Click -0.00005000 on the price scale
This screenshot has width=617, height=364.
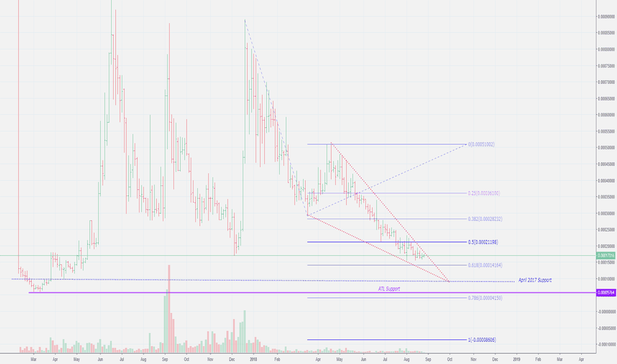(606, 328)
